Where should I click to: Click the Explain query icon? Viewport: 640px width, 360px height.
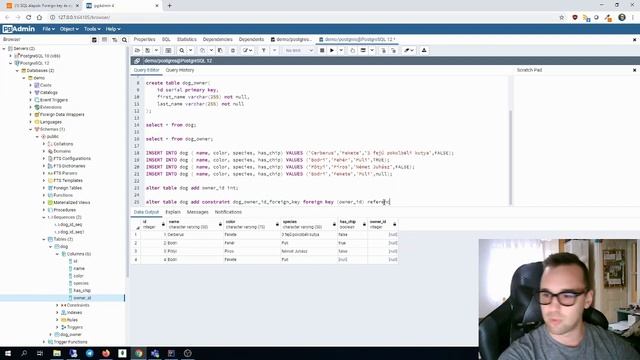click(353, 50)
